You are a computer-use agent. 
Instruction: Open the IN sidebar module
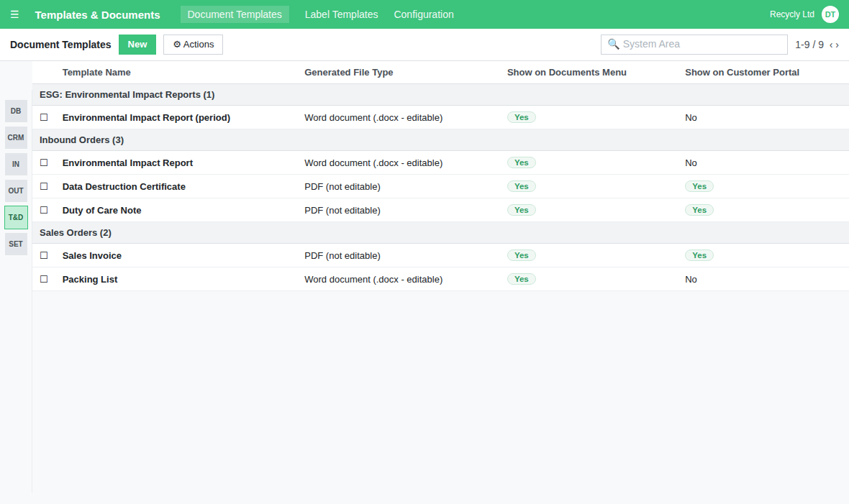(16, 164)
